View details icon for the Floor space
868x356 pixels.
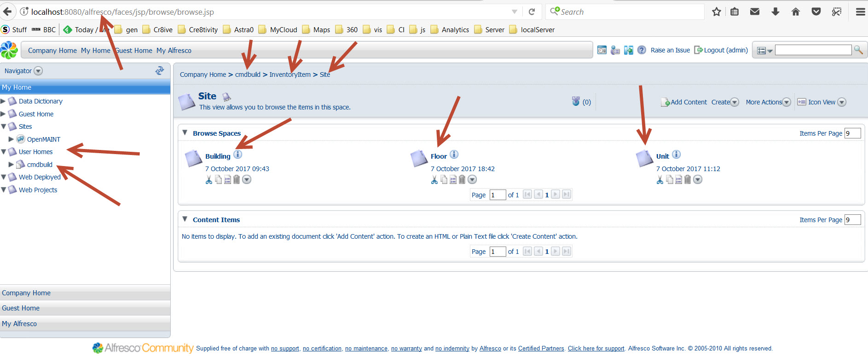(453, 180)
